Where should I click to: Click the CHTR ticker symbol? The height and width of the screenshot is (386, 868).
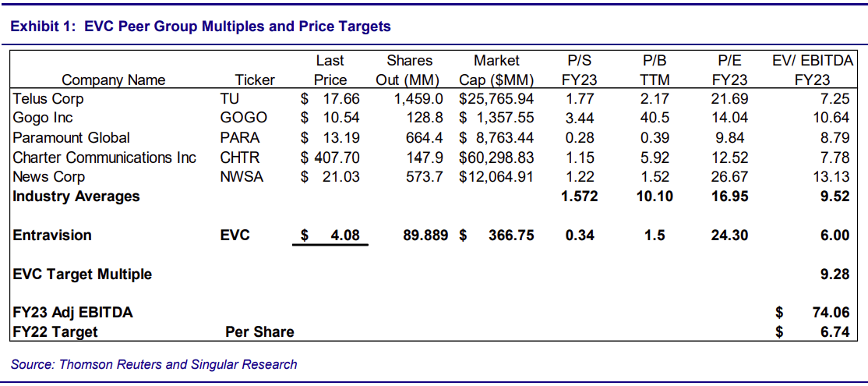pyautogui.click(x=241, y=158)
